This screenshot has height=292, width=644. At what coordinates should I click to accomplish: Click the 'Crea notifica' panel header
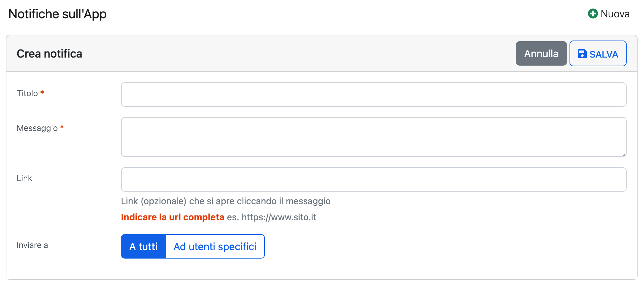[49, 53]
